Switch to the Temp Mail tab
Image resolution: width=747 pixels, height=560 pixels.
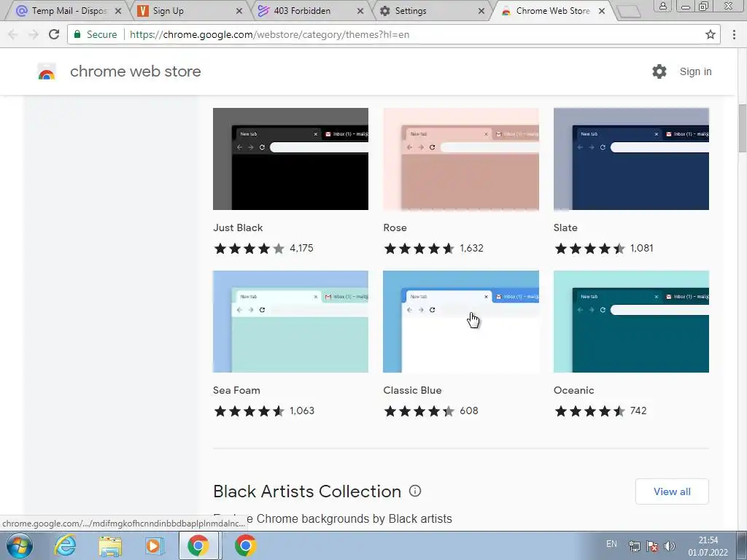pos(68,10)
